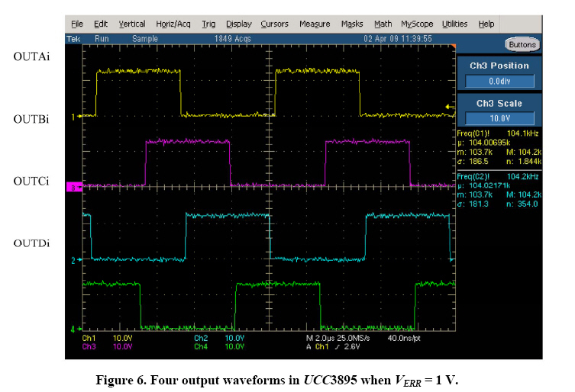The width and height of the screenshot is (575, 392).
Task: Click the Ch4 10.0V scale readout
Action: click(219, 346)
